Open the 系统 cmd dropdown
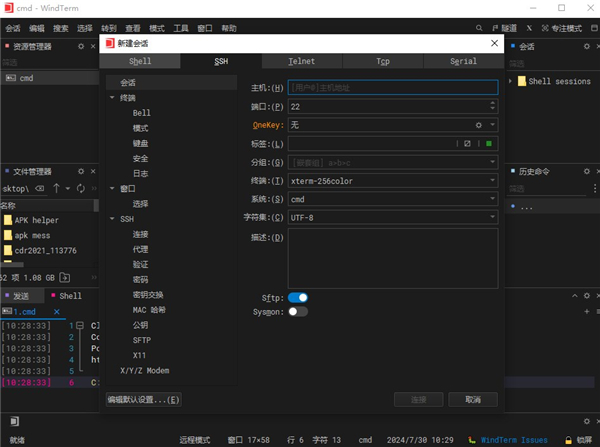Screen dimensions: 600x447 click(x=392, y=198)
